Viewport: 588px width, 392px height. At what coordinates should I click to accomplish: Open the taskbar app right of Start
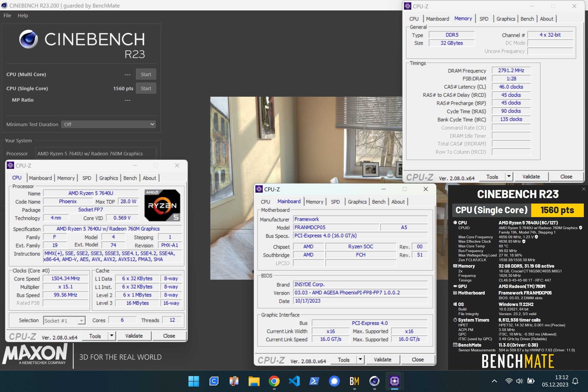[214, 381]
